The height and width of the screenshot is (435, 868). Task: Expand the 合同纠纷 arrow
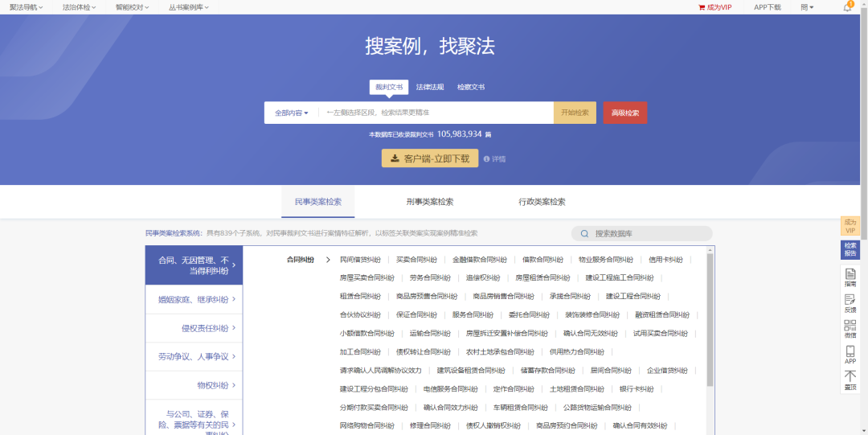[328, 260]
